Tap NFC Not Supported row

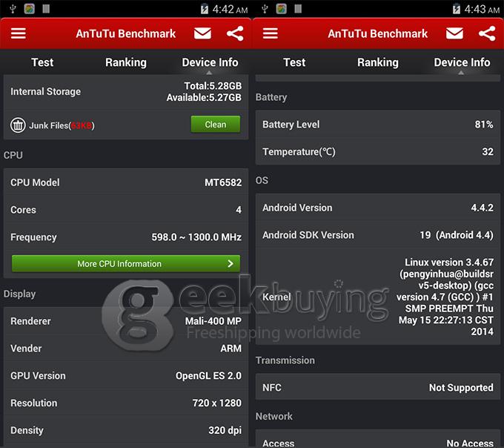click(378, 387)
